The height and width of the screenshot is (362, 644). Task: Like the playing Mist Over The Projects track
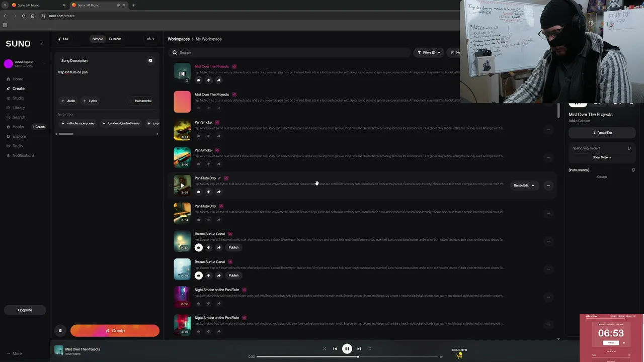click(x=199, y=80)
